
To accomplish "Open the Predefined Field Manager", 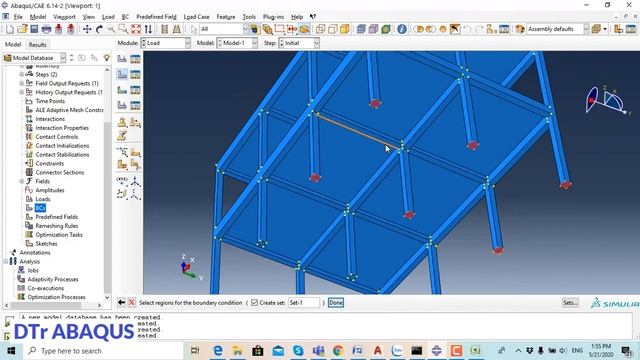I will 135,90.
